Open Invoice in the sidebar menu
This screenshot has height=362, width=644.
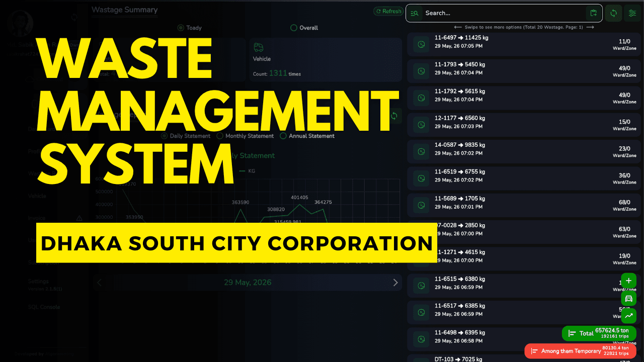(37, 218)
